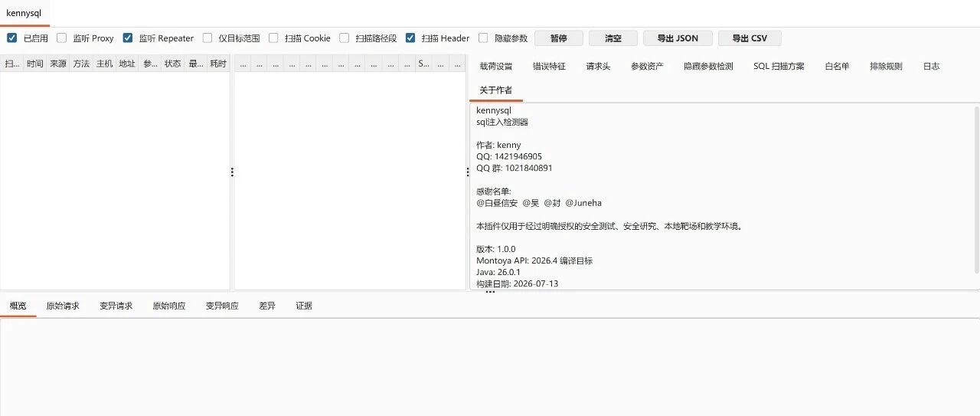Click the truncated 扫... column header
This screenshot has width=980, height=416.
pos(12,64)
